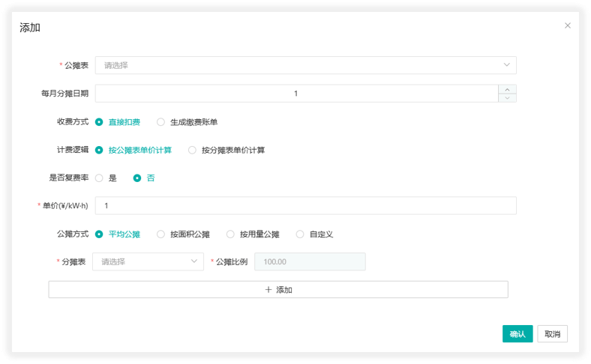Image resolution: width=591 pixels, height=364 pixels.
Task: Select 生成缴费账单 charging method
Action: point(161,121)
